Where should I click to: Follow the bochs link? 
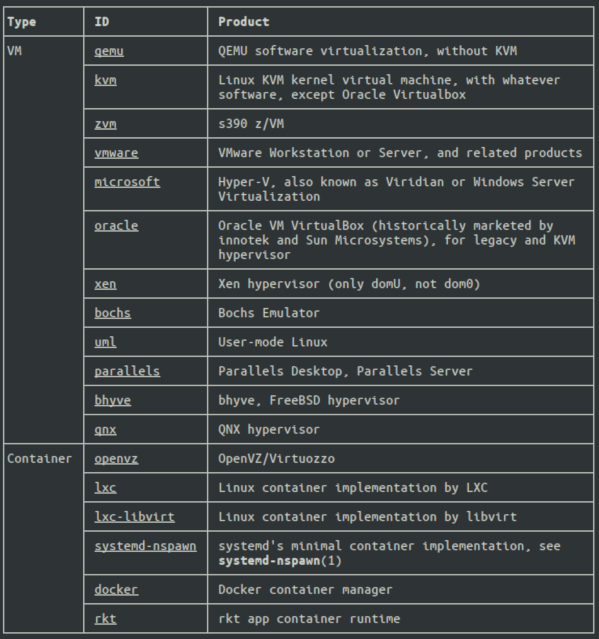[x=112, y=313]
